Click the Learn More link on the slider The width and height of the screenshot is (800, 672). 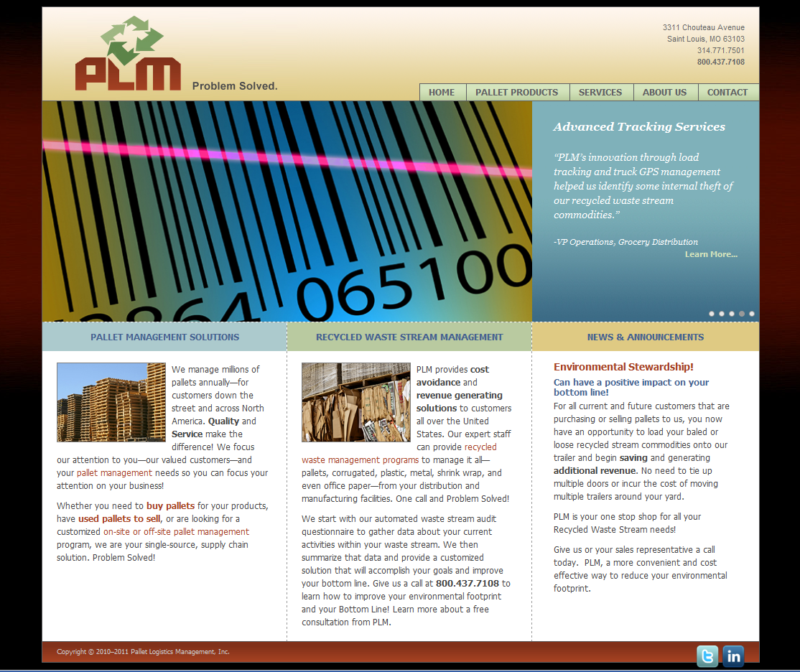[x=710, y=253]
